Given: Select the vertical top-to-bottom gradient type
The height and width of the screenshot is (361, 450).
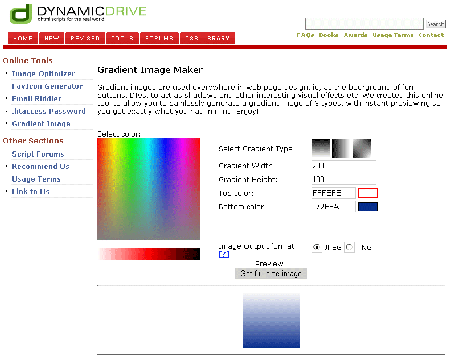Looking at the screenshot, I should [321, 148].
